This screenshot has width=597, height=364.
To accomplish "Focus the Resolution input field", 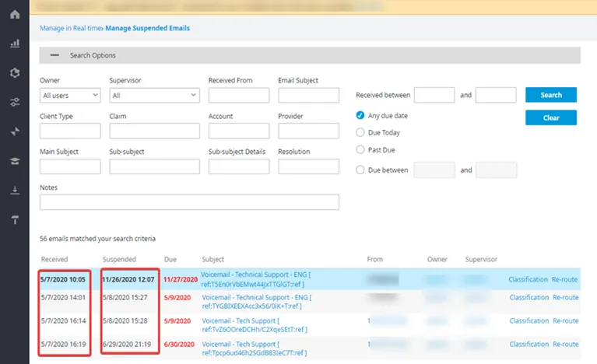I will point(308,166).
